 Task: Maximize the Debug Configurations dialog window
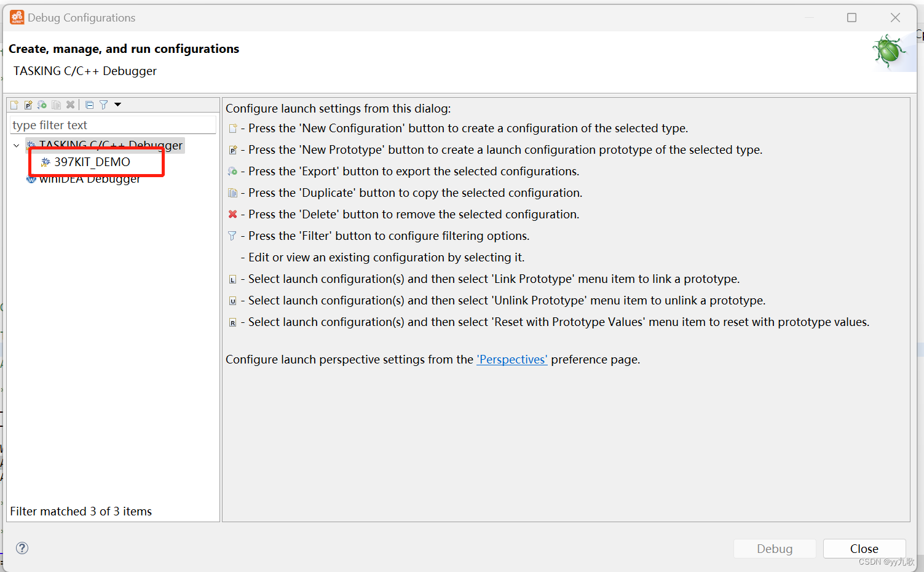pyautogui.click(x=851, y=18)
